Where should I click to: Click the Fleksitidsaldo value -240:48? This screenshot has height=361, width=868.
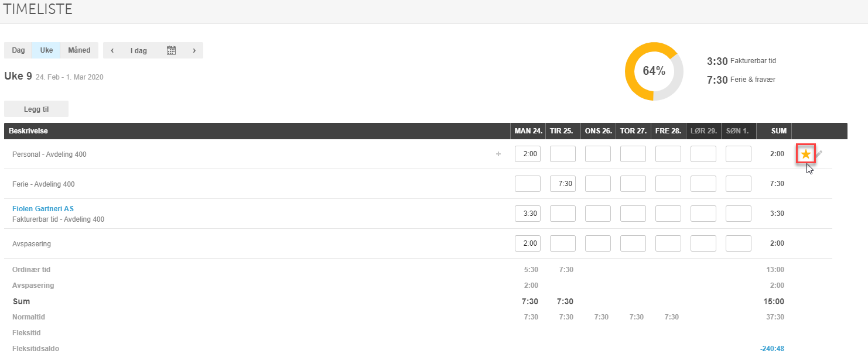[x=772, y=349]
